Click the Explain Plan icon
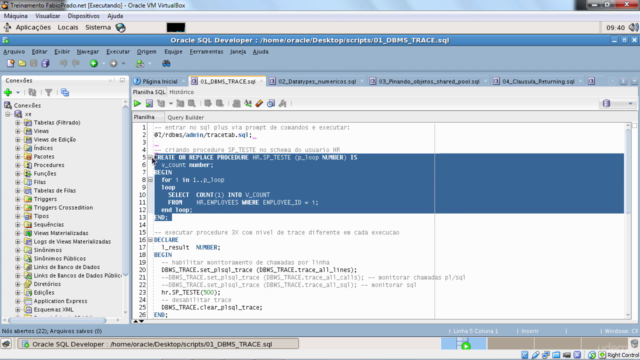Viewport: 640px width, 360px height. (161, 103)
